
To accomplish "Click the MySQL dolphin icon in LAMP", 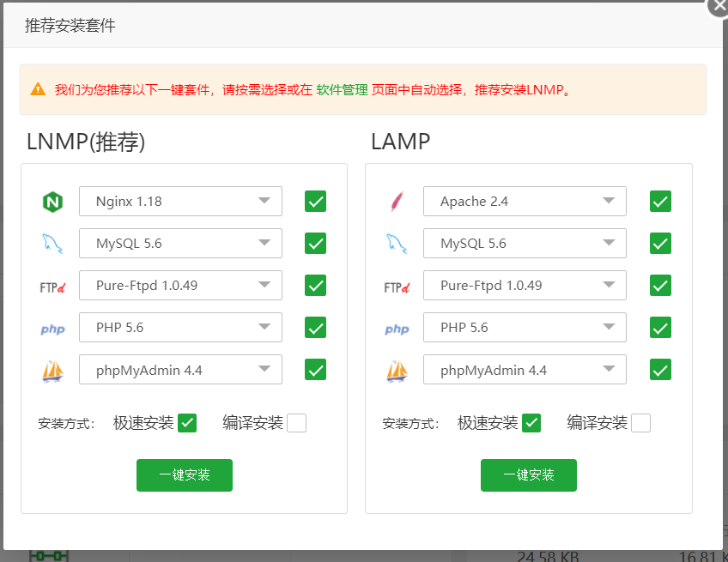I will point(397,244).
